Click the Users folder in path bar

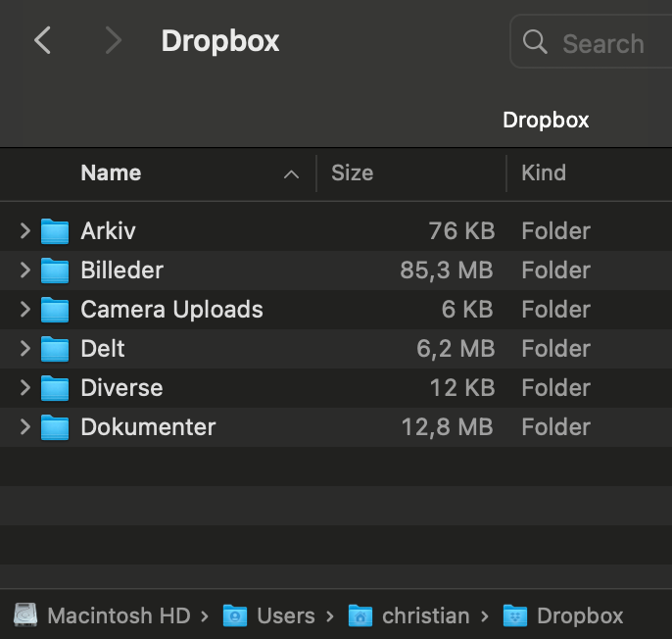(235, 615)
